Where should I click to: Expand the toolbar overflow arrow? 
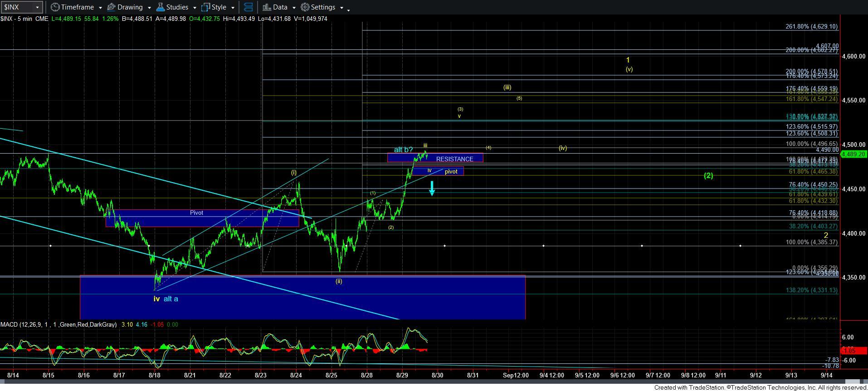pos(348,10)
